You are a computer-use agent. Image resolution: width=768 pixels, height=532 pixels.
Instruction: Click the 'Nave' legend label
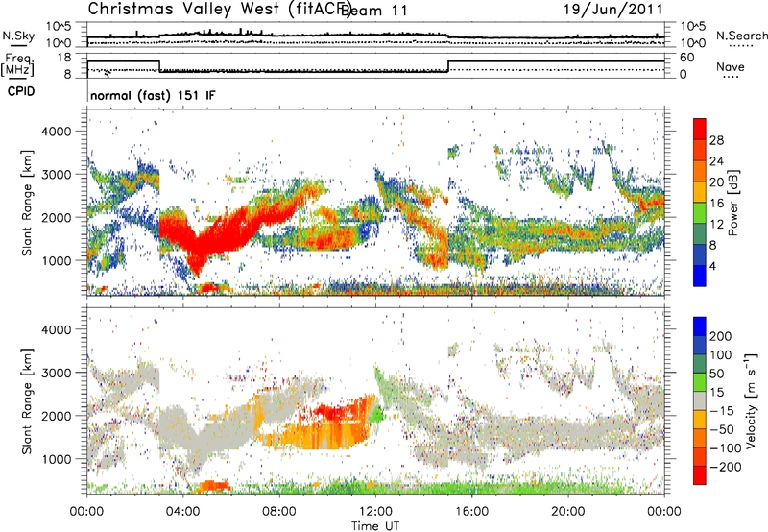[x=731, y=66]
